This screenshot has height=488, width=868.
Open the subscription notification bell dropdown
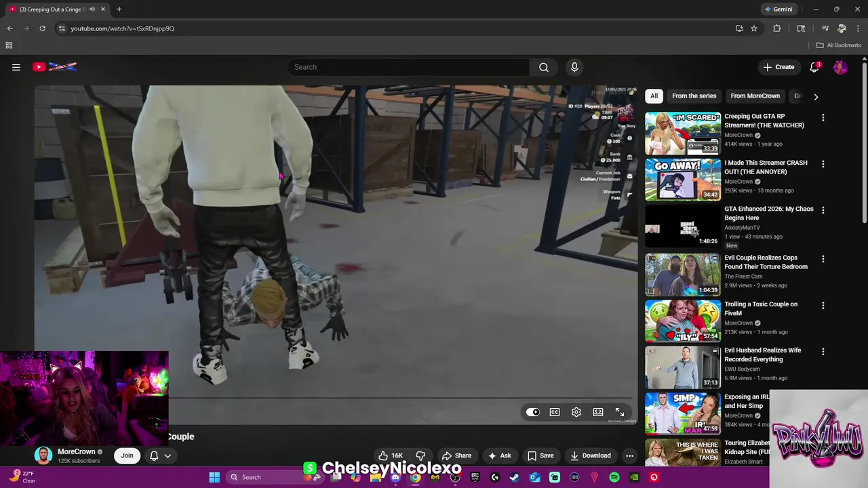click(160, 455)
